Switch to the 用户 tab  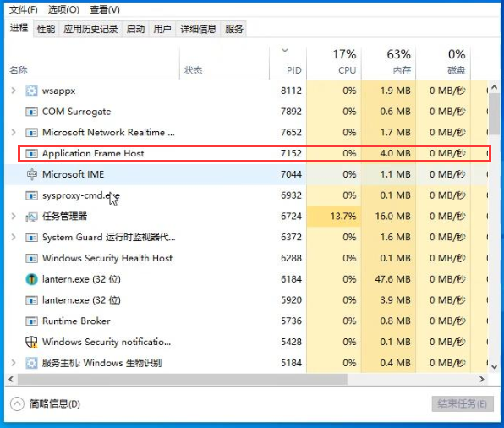[x=162, y=30]
